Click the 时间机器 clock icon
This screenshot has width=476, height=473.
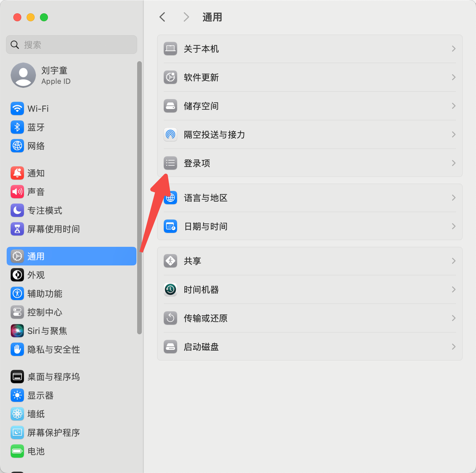pos(170,289)
